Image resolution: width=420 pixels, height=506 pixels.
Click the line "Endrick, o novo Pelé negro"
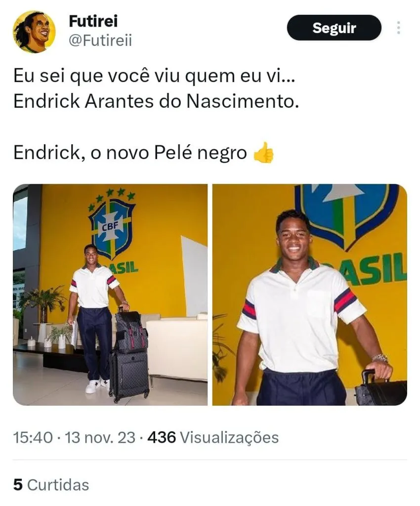coord(130,153)
